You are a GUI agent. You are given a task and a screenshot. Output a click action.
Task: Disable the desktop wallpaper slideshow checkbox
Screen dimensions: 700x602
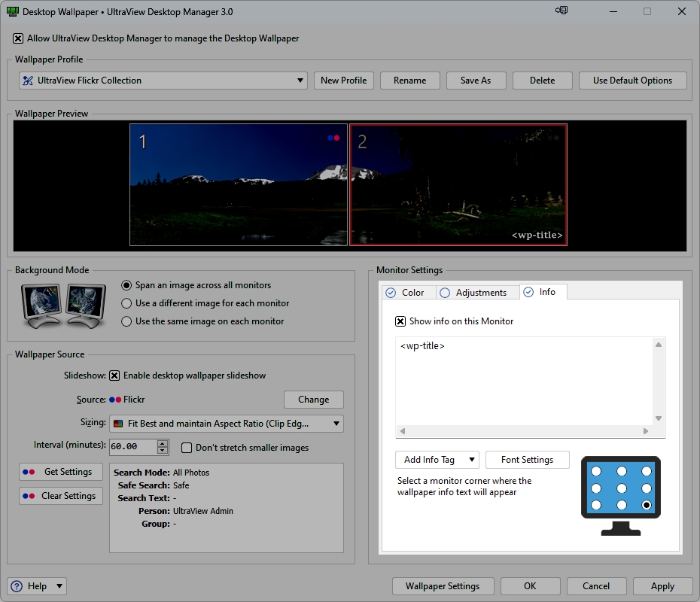coord(115,375)
